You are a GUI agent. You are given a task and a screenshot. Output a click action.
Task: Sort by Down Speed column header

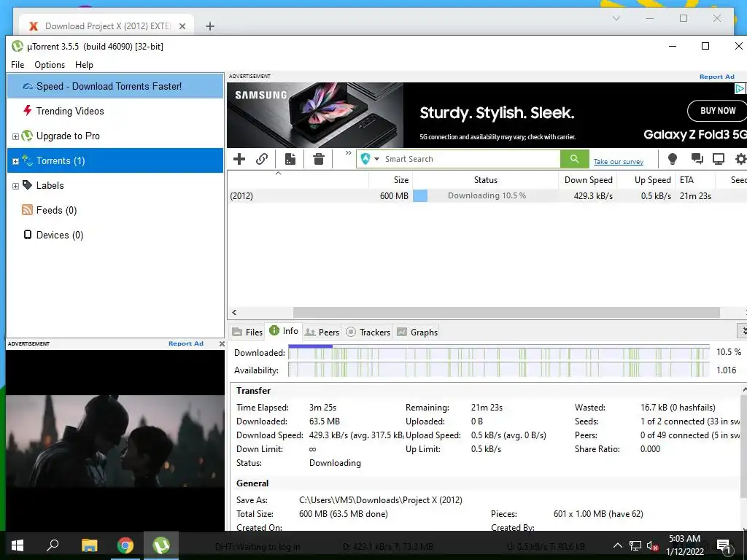(588, 180)
